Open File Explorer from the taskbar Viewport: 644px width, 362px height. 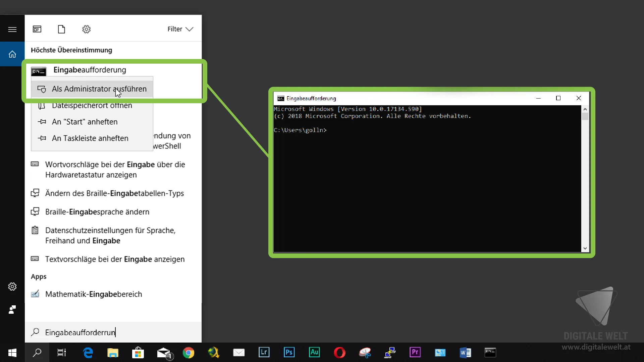[x=113, y=353]
